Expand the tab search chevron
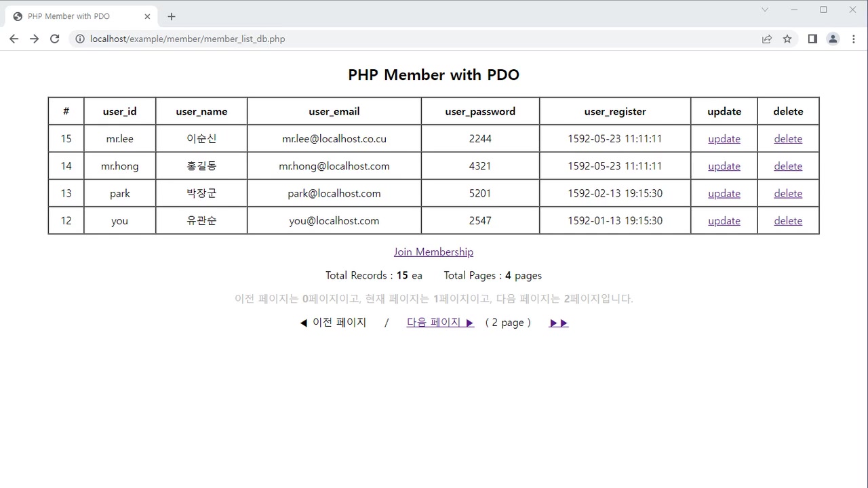Viewport: 868px width, 488px height. [x=765, y=9]
